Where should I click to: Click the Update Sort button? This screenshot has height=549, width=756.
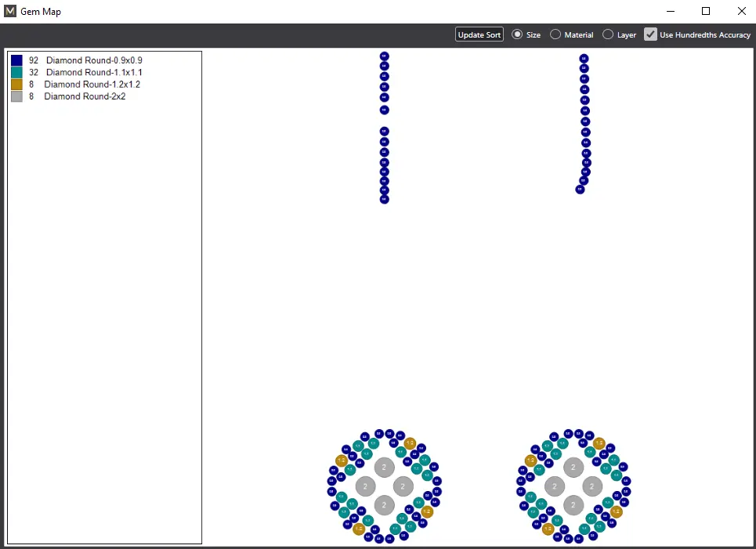point(479,34)
